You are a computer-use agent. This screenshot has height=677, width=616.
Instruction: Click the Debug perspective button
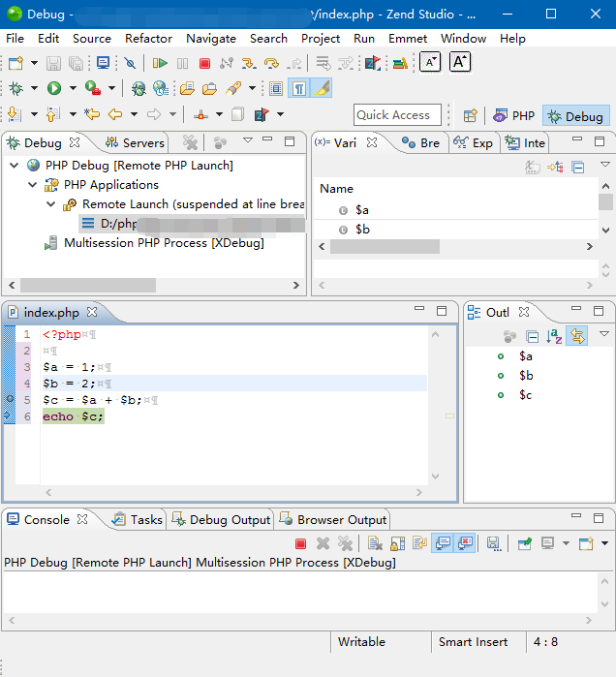tap(576, 116)
